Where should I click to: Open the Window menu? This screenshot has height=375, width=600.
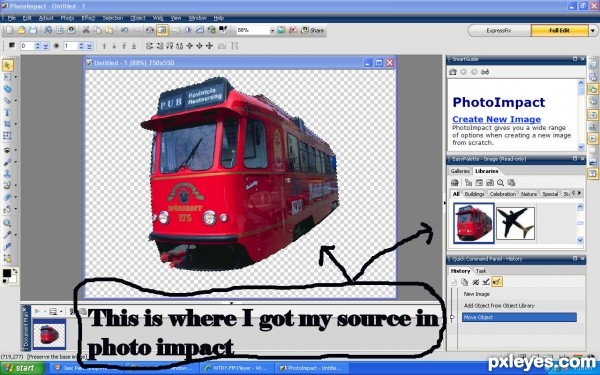(197, 18)
